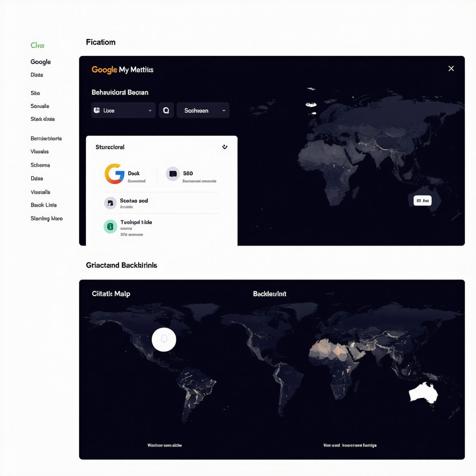Open Schema sidebar item

(x=40, y=165)
